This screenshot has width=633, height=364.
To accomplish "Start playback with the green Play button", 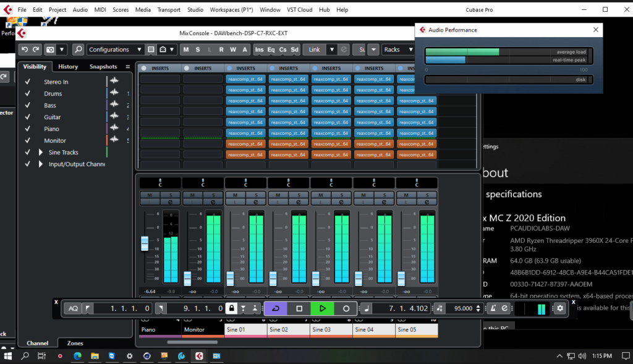I will (322, 308).
